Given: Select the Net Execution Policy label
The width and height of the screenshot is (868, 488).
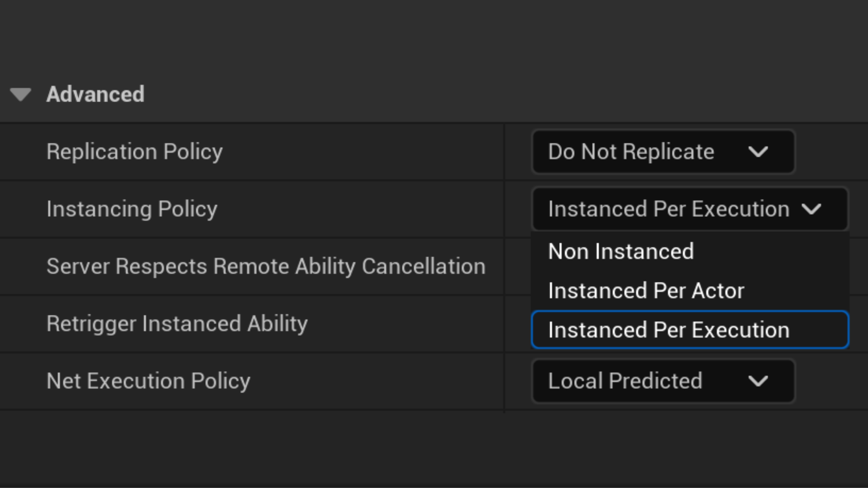Looking at the screenshot, I should 148,381.
